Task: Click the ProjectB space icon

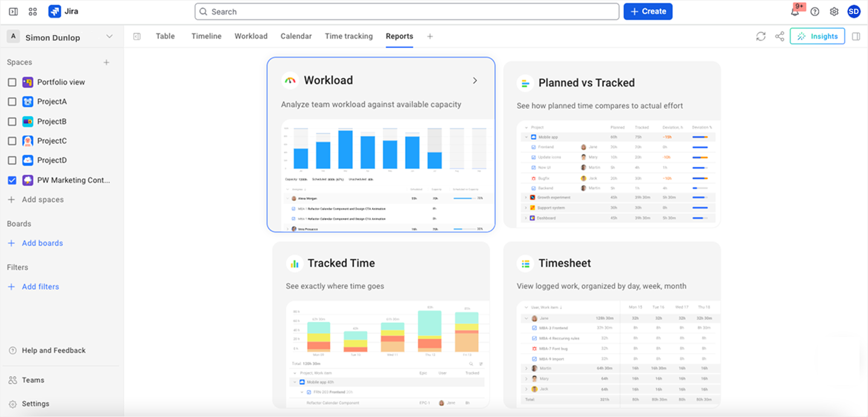Action: pos(28,122)
